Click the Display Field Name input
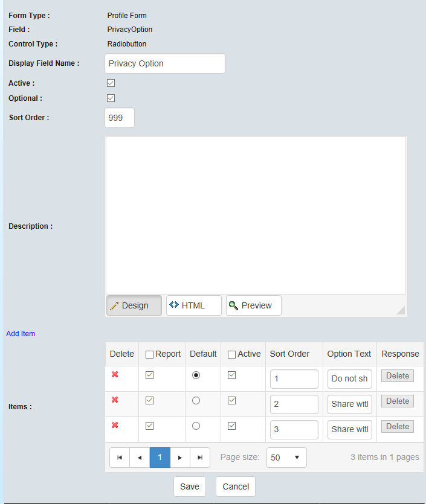 (x=164, y=63)
